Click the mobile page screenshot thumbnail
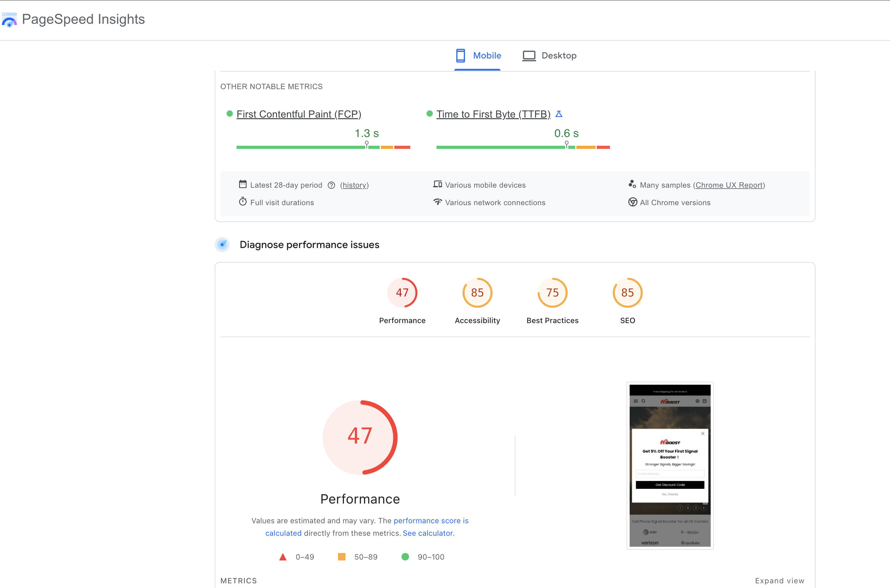This screenshot has width=890, height=588. coord(670,465)
